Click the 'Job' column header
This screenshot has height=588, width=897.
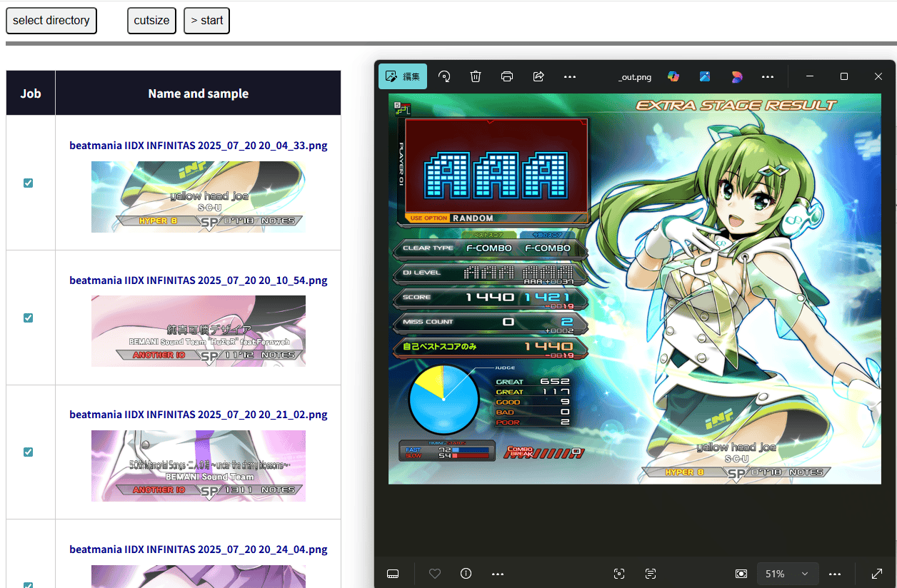(31, 93)
